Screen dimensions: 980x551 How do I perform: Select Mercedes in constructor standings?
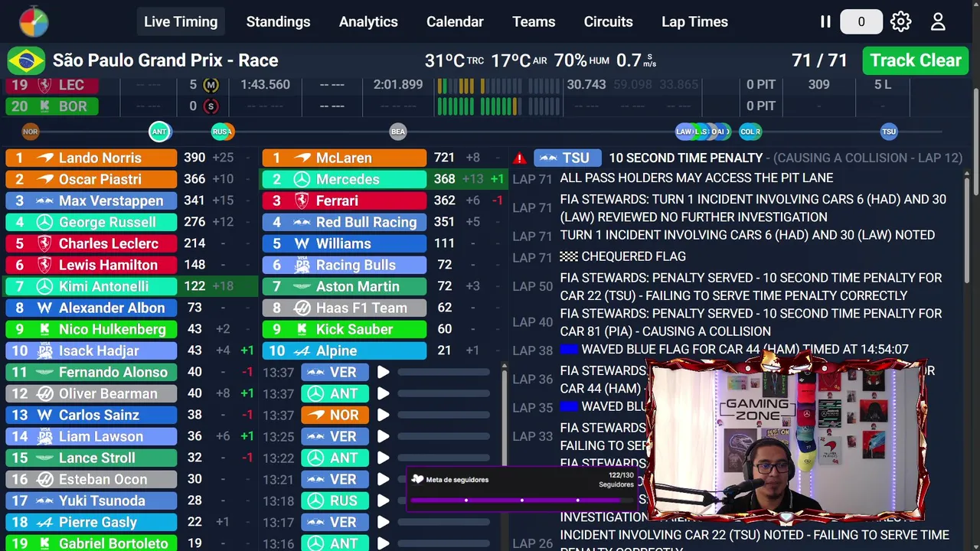(345, 179)
